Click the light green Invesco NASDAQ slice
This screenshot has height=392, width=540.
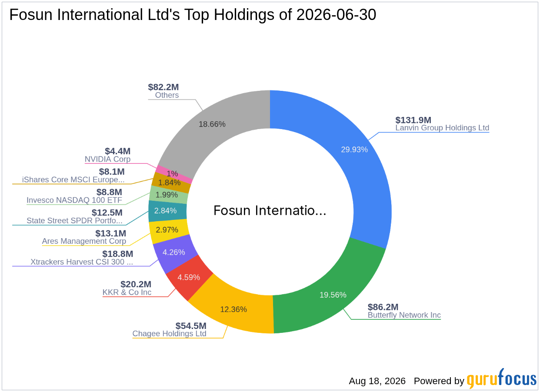click(x=169, y=194)
